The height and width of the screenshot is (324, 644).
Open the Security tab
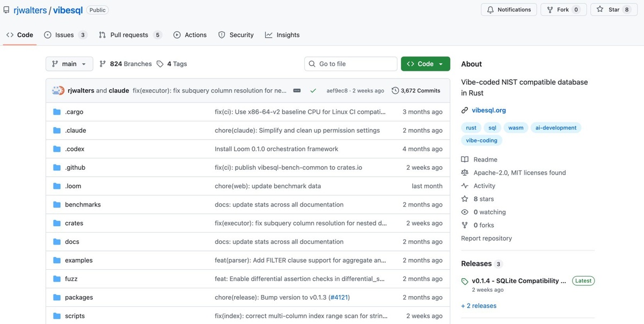pos(236,35)
